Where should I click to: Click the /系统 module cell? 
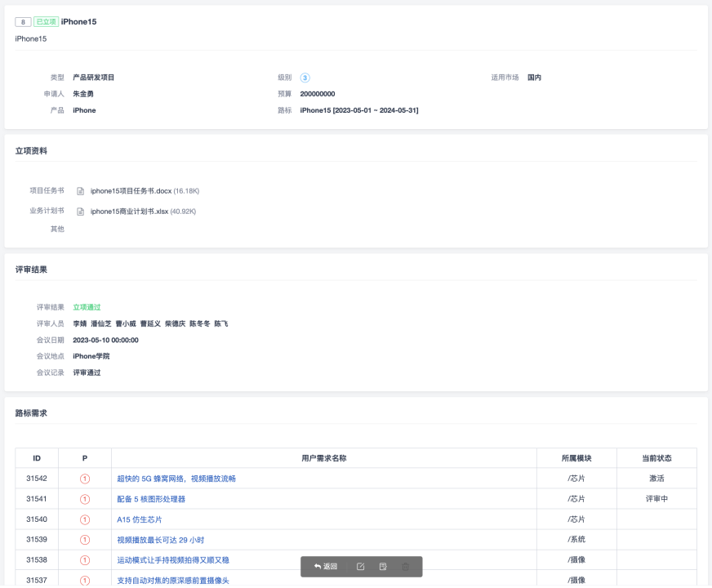tap(576, 540)
